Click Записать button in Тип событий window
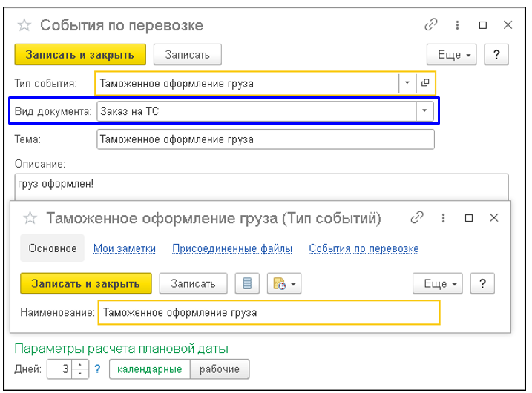 pos(193,283)
